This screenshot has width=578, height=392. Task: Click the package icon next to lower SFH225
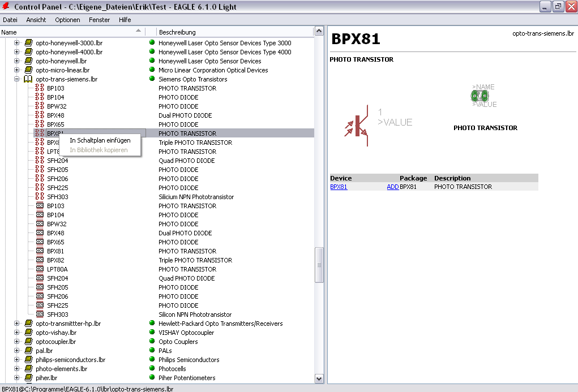[40, 305]
